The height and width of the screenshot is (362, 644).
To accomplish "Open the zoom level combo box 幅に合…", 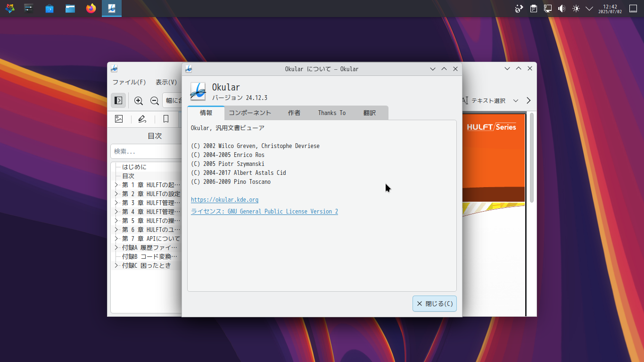I will [173, 100].
